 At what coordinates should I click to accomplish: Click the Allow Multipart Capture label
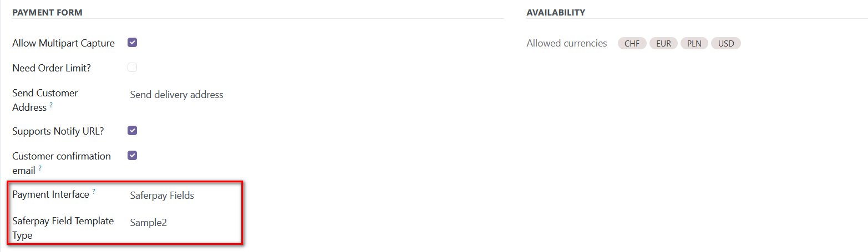[x=63, y=43]
